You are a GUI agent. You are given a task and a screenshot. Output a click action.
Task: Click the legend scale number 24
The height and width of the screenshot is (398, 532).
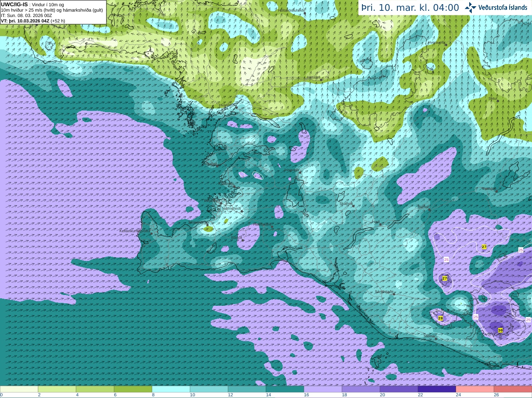pyautogui.click(x=458, y=395)
